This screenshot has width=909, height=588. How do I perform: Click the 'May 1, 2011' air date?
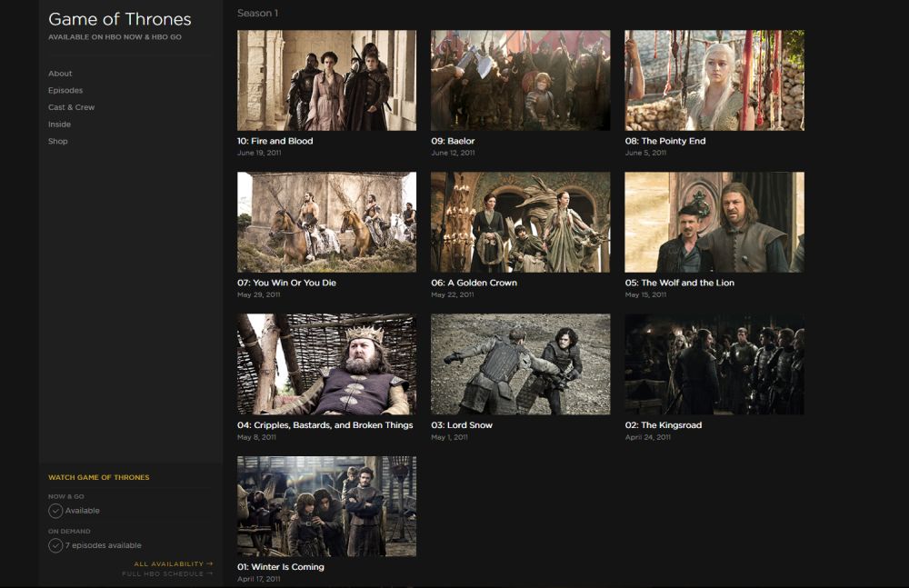449,437
